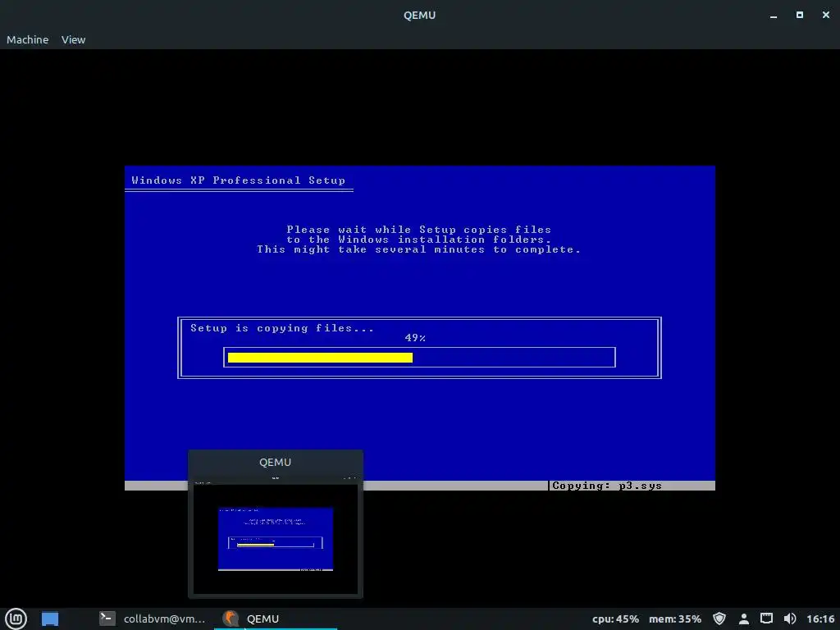Image resolution: width=840 pixels, height=630 pixels.
Task: Click the 'Windows XP Professional Setup' heading
Action: (x=239, y=180)
